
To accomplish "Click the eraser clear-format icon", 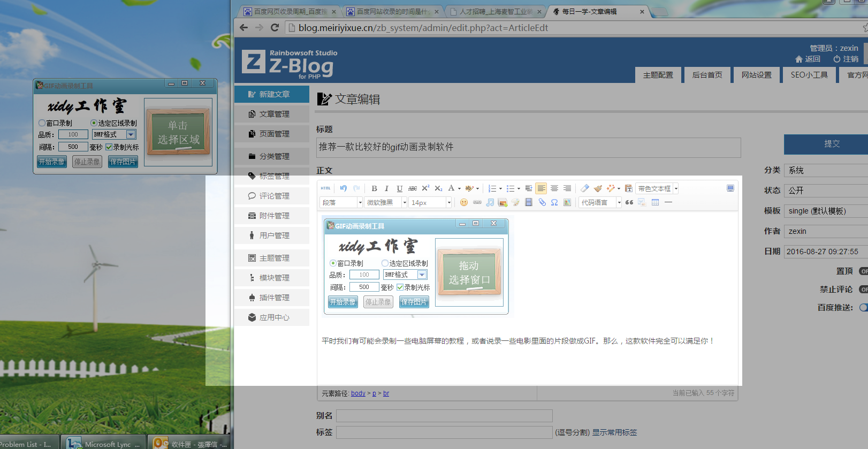I will [x=585, y=188].
